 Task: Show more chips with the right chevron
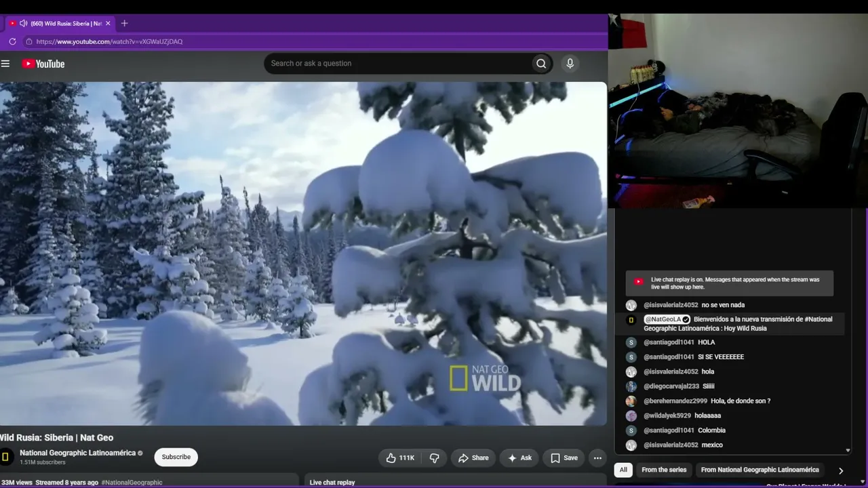click(841, 471)
